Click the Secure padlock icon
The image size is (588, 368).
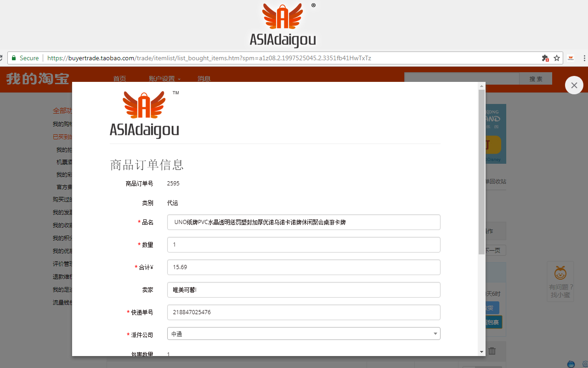(x=14, y=58)
